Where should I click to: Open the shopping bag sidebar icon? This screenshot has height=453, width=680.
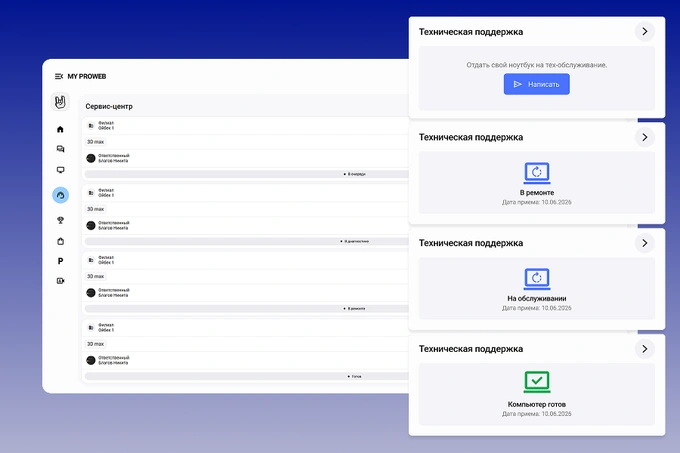(60, 241)
